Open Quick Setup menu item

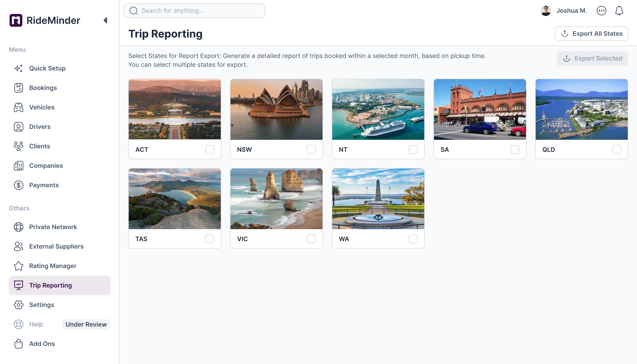click(60, 68)
